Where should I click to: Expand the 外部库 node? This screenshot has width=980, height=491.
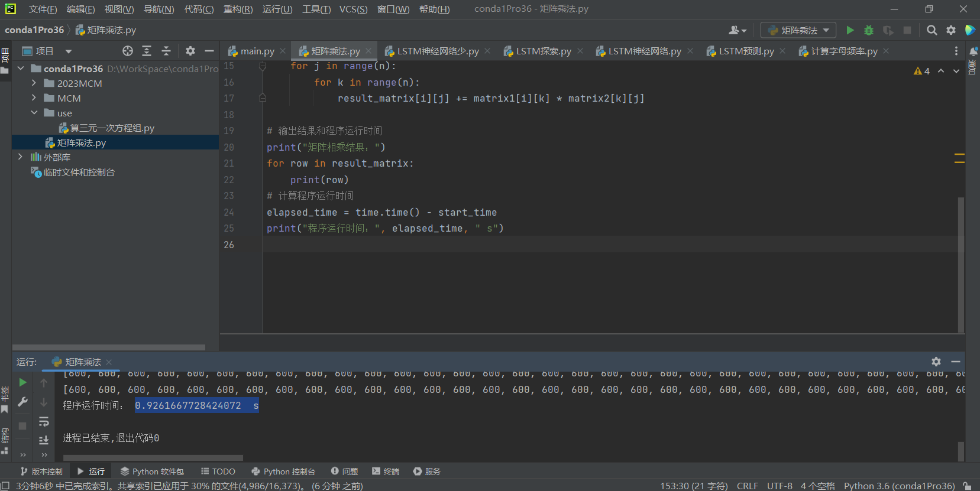(x=20, y=157)
